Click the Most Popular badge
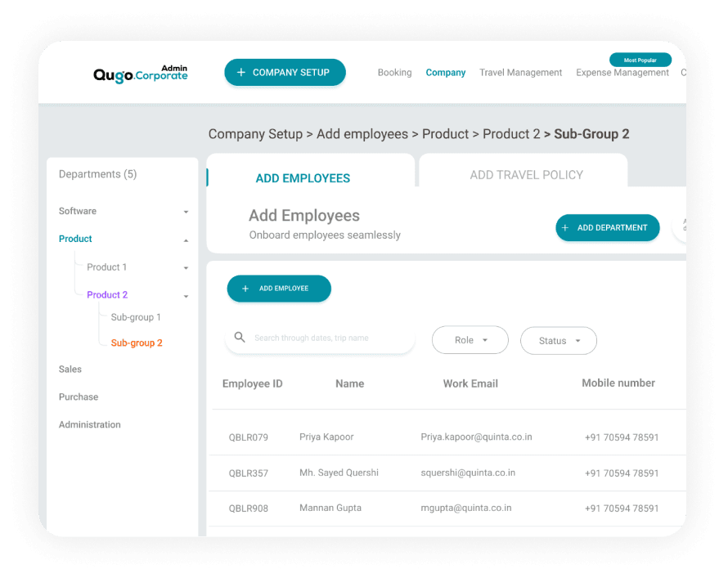Screen dimensions: 728x578 (640, 60)
